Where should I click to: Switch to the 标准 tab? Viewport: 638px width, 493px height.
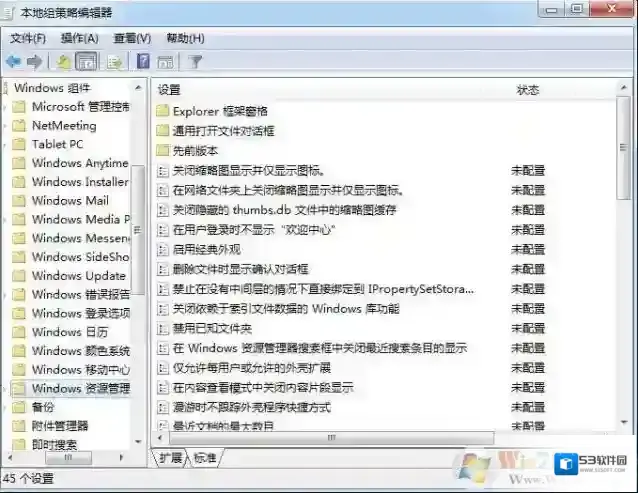click(204, 457)
